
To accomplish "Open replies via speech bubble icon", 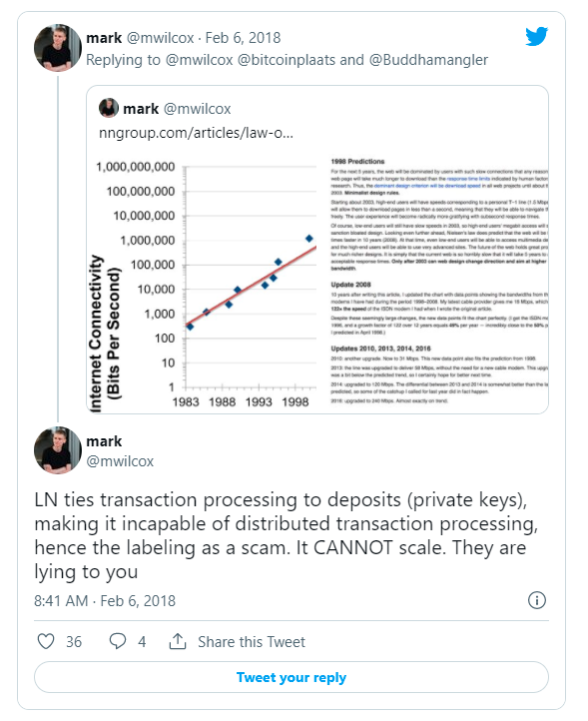I will pyautogui.click(x=117, y=641).
